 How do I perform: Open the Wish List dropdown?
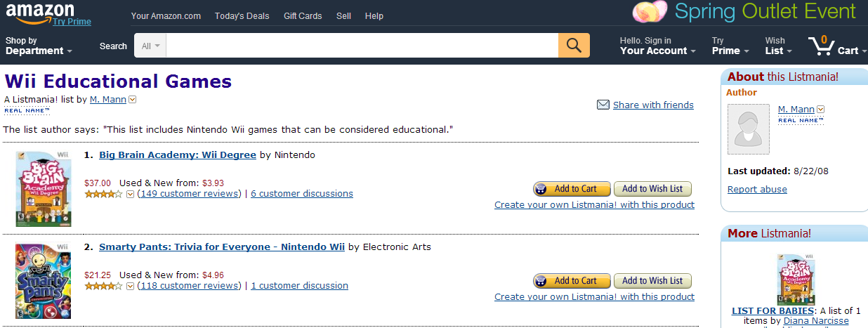coord(778,46)
